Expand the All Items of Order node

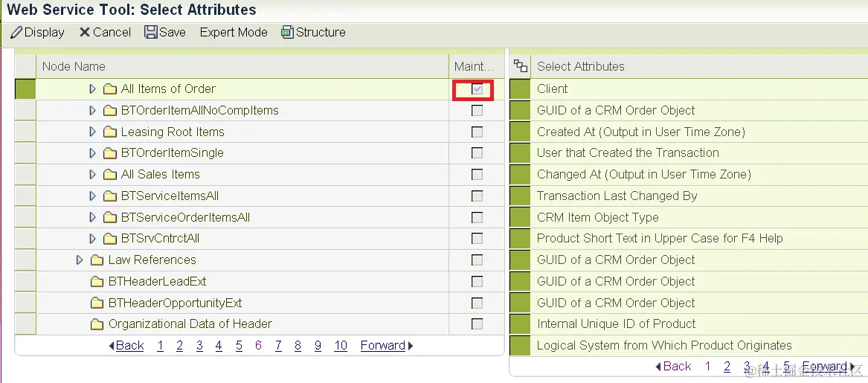pos(92,89)
